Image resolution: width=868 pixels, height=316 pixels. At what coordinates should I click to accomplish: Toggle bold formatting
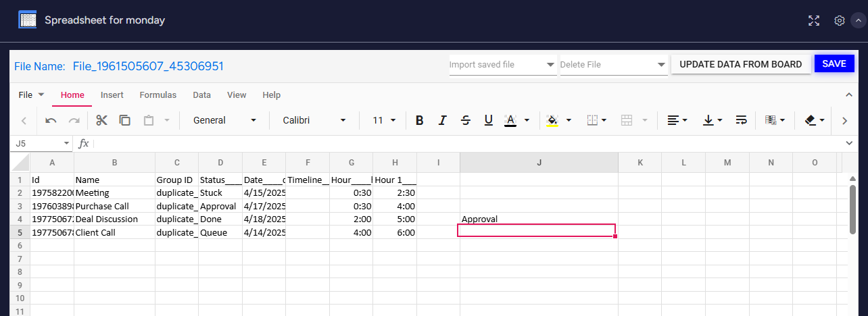(x=419, y=120)
